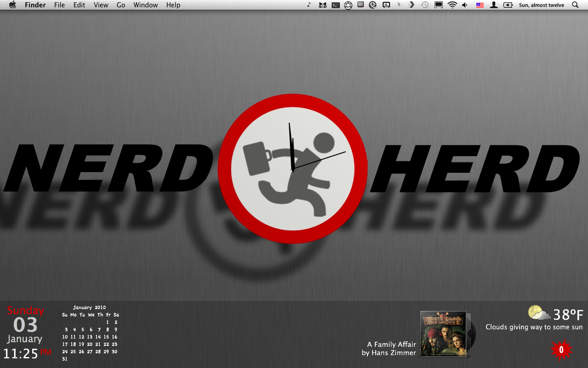Select day 31 in the calendar

[x=65, y=359]
